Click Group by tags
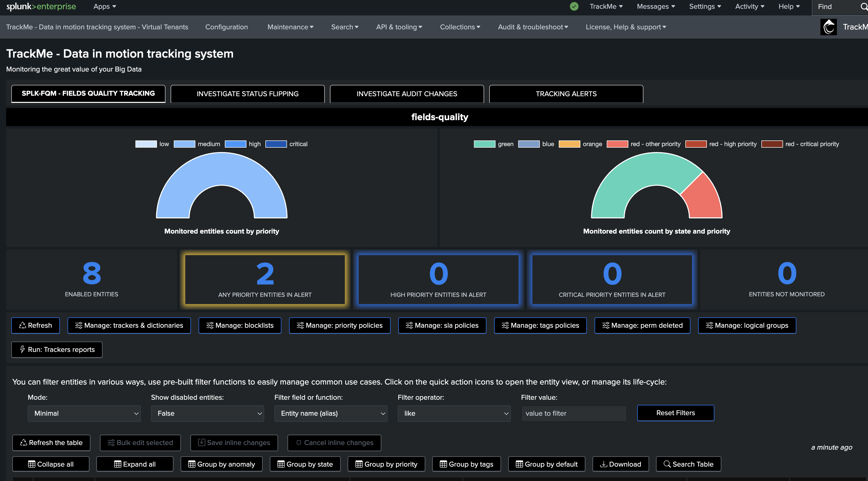Image resolution: width=868 pixels, height=481 pixels. pyautogui.click(x=467, y=464)
